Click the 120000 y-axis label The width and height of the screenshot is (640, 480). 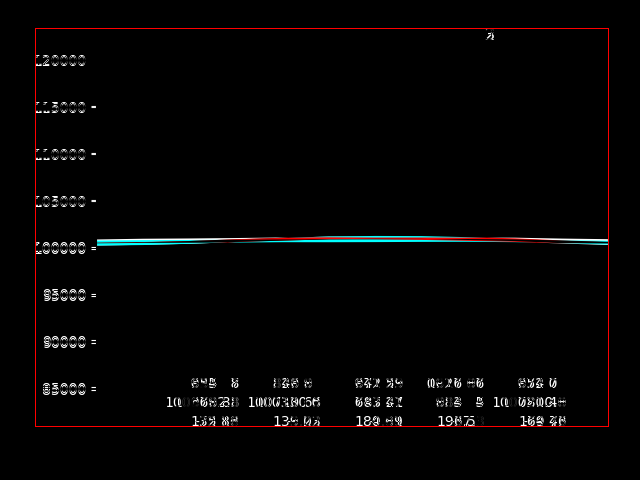[61, 61]
